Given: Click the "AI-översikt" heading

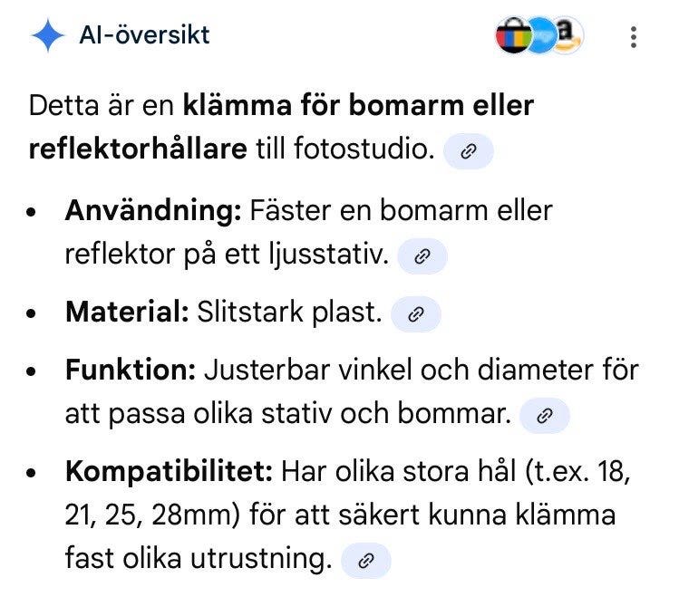Looking at the screenshot, I should [x=143, y=35].
